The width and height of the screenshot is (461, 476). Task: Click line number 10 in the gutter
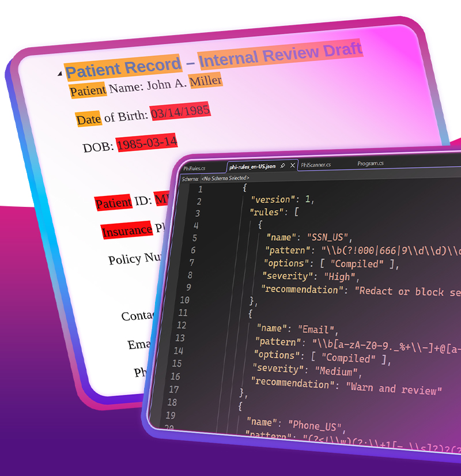[x=184, y=300]
